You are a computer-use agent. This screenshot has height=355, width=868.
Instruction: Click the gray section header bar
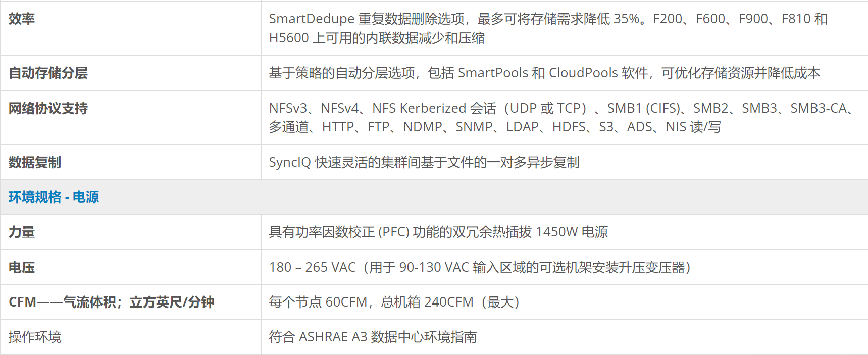tap(434, 197)
